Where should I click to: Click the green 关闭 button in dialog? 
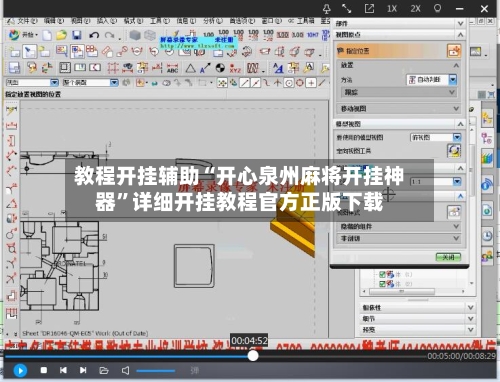click(448, 257)
